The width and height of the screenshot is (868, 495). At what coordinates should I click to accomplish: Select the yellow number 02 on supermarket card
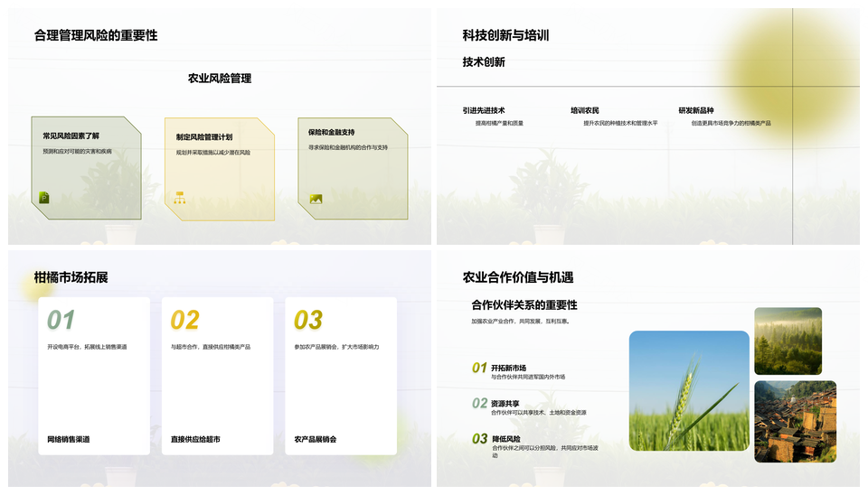pos(184,320)
